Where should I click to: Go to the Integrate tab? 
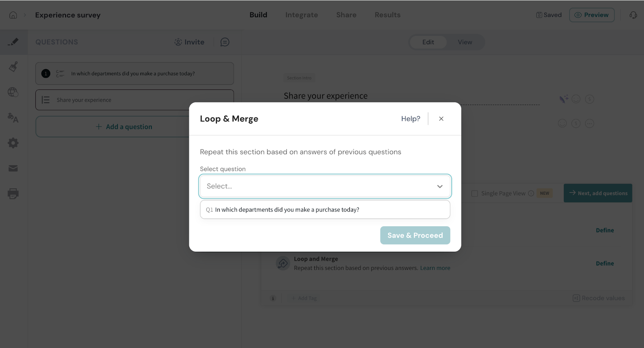(x=301, y=15)
